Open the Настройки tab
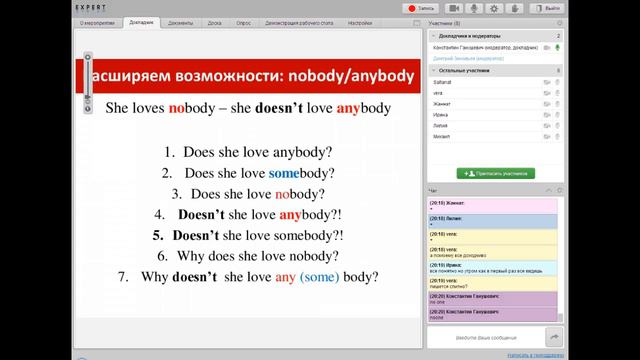 tap(360, 23)
